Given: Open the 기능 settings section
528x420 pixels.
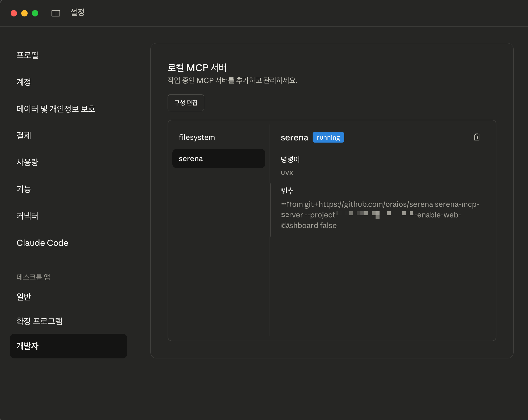Looking at the screenshot, I should coord(24,189).
